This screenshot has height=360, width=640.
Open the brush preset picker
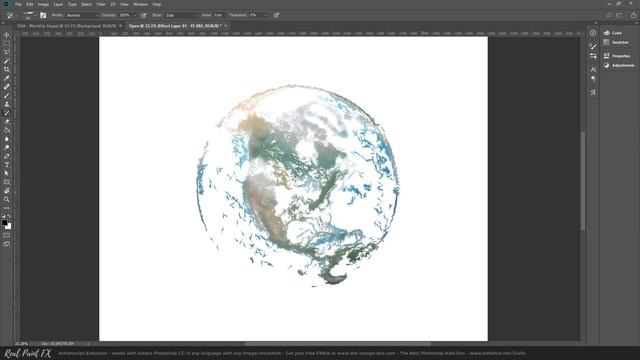[29, 16]
